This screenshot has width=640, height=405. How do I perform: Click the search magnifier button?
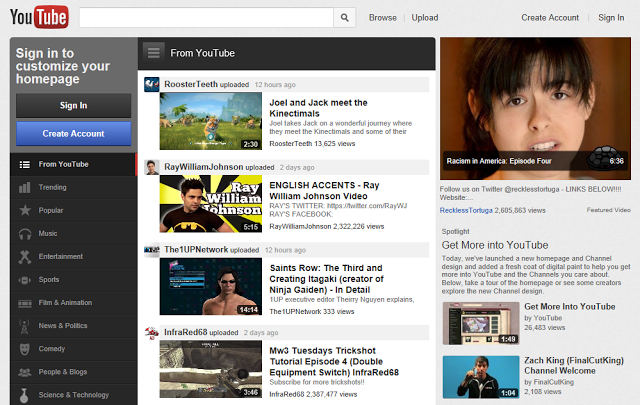(344, 18)
